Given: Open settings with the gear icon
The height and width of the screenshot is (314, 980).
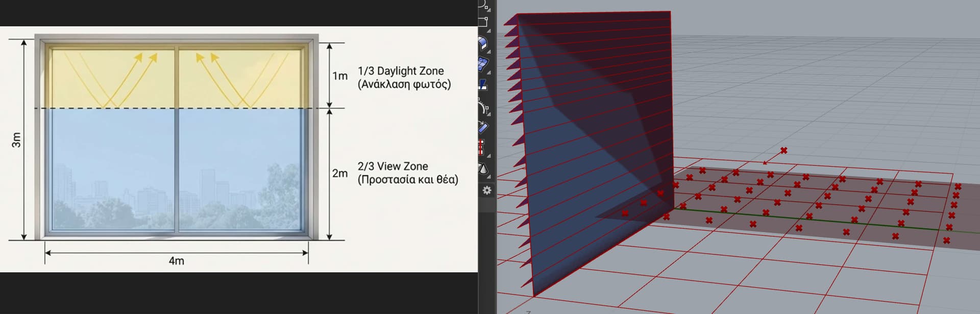Looking at the screenshot, I should click(x=487, y=190).
